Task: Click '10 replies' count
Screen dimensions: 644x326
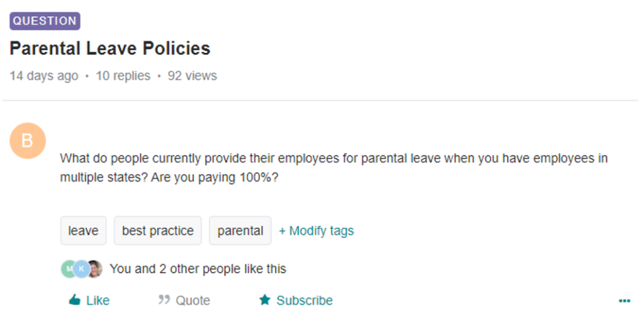Action: [123, 76]
